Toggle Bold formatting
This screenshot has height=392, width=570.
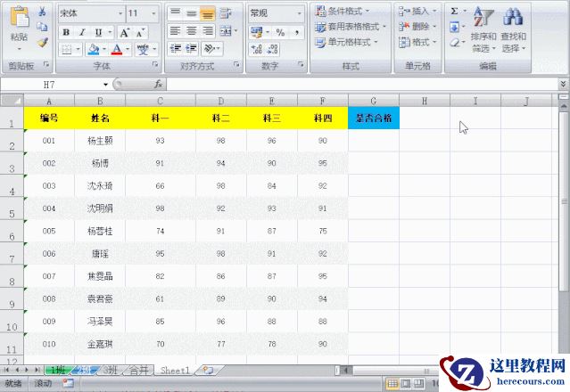66,32
